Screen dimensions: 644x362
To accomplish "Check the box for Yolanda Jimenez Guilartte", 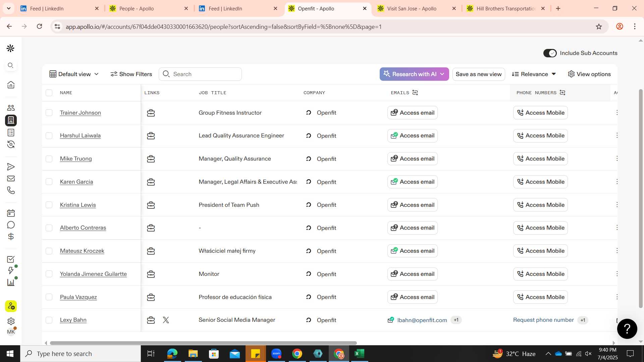I will (49, 274).
